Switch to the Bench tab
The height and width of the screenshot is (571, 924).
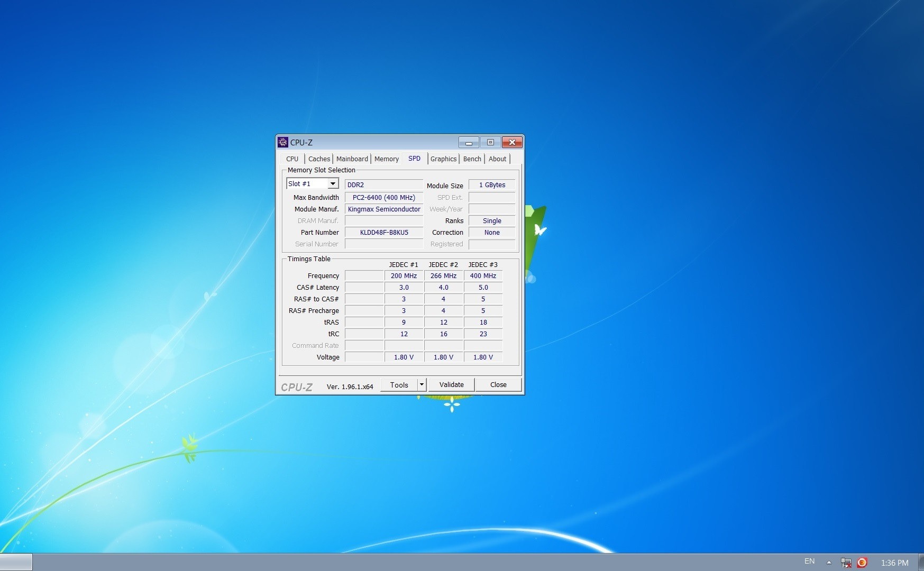pyautogui.click(x=472, y=159)
